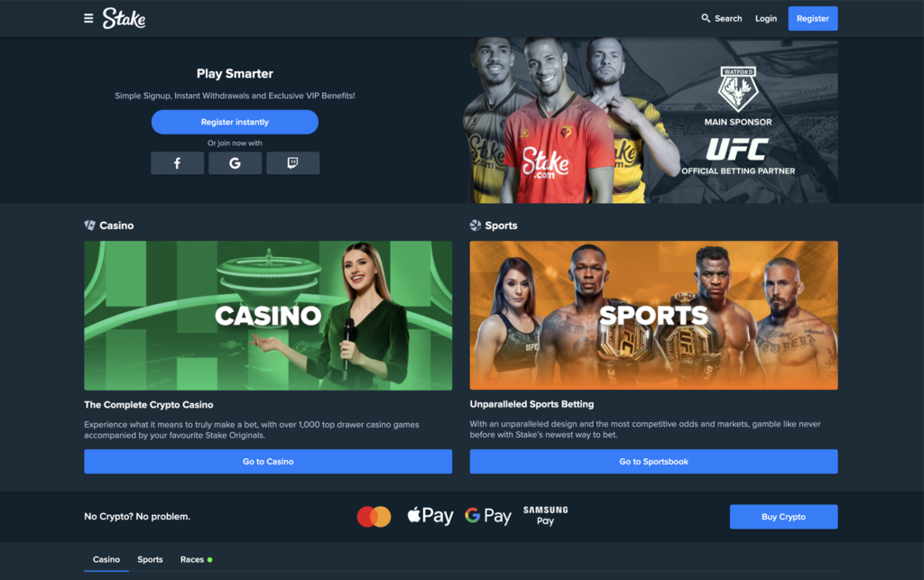Click the Register button in header
The image size is (924, 580).
tap(813, 18)
